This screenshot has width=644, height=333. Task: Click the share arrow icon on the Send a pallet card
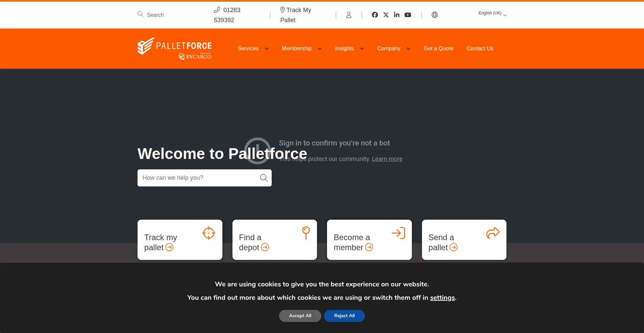(493, 233)
